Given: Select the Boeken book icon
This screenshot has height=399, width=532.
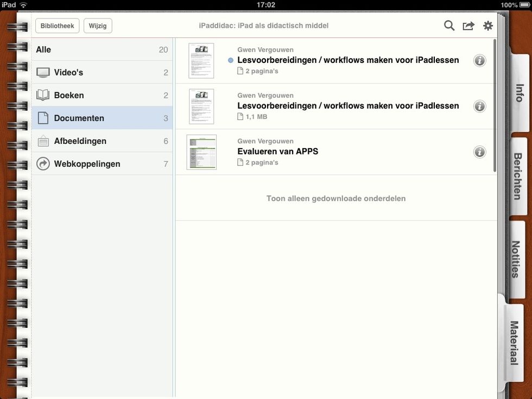Looking at the screenshot, I should [43, 96].
